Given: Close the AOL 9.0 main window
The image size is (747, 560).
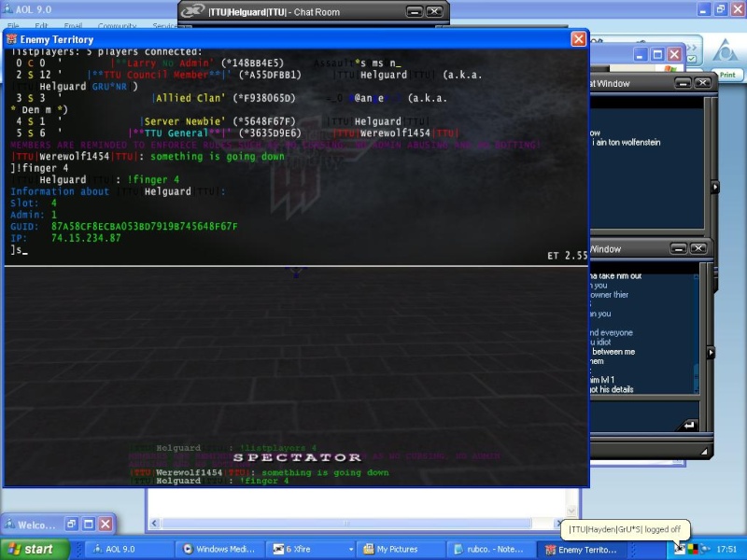Looking at the screenshot, I should point(737,9).
